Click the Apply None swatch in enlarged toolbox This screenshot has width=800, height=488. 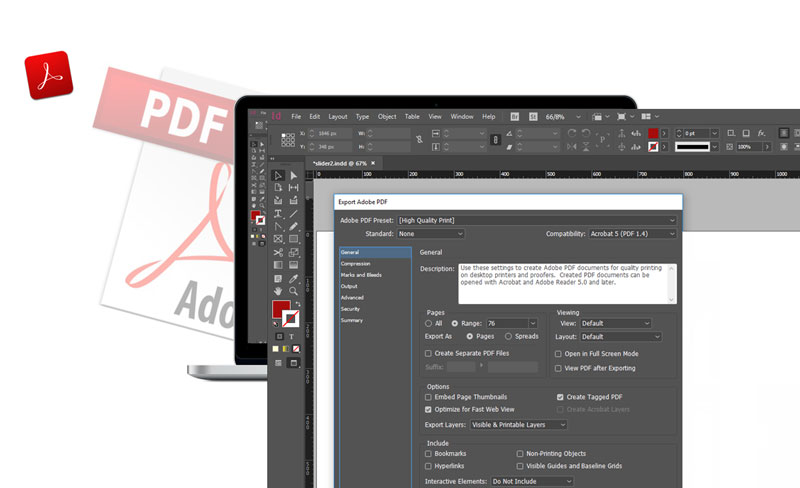[x=296, y=349]
